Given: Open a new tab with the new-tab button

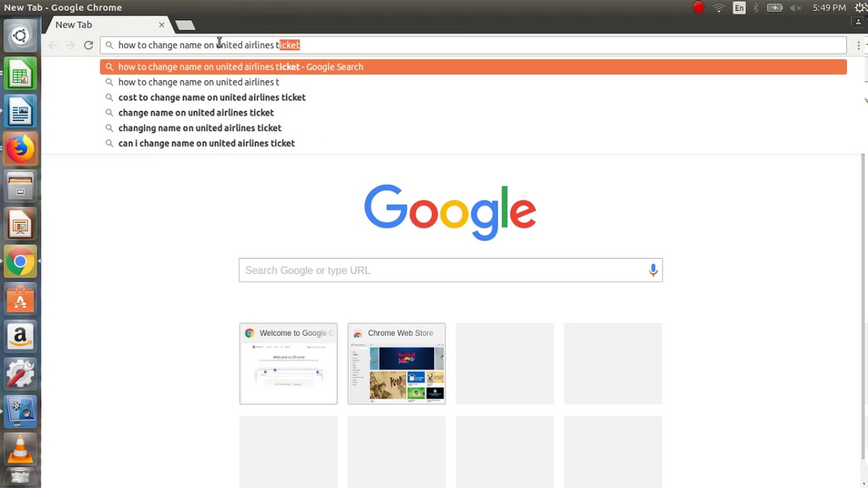Looking at the screenshot, I should click(185, 25).
